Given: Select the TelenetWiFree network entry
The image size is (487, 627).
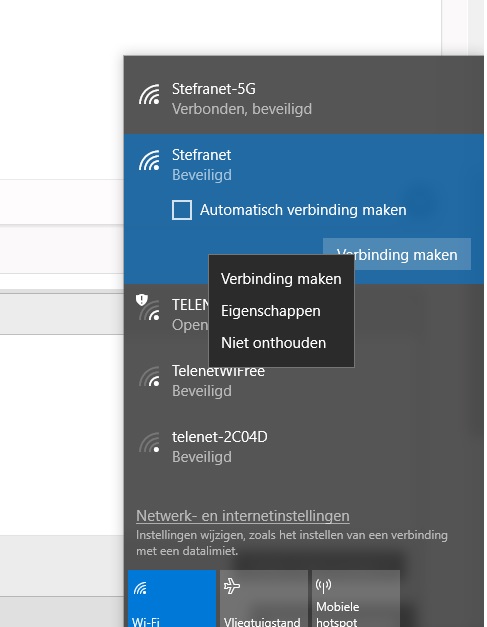Looking at the screenshot, I should [x=304, y=381].
